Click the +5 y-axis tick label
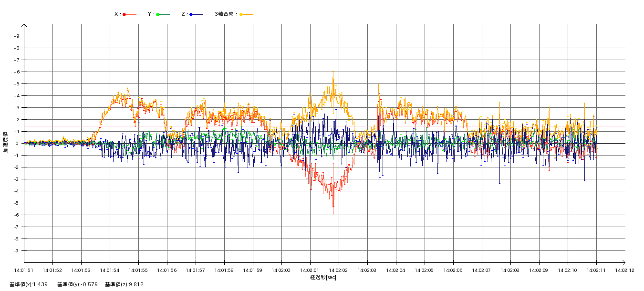The height and width of the screenshot is (291, 644). click(x=16, y=84)
